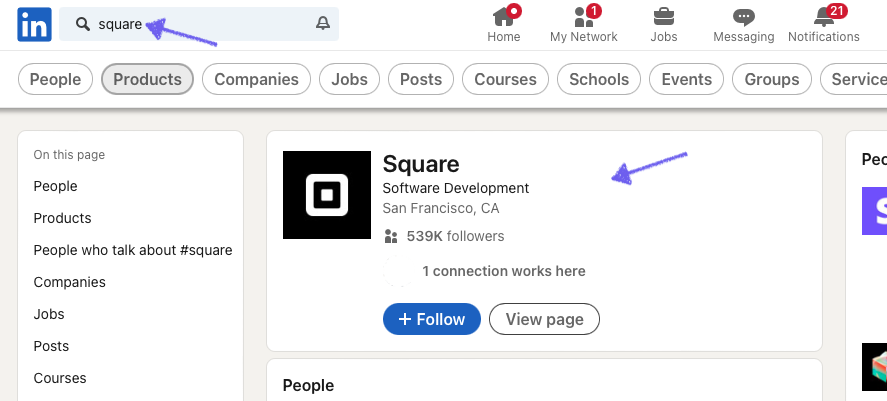The image size is (887, 401).
Task: Select the Services filter pill
Action: pyautogui.click(x=854, y=79)
